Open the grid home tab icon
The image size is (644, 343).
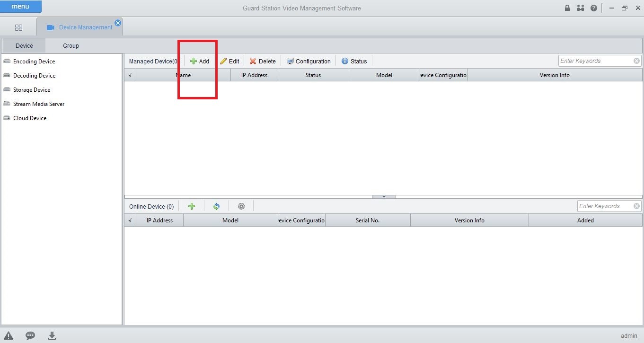[19, 28]
